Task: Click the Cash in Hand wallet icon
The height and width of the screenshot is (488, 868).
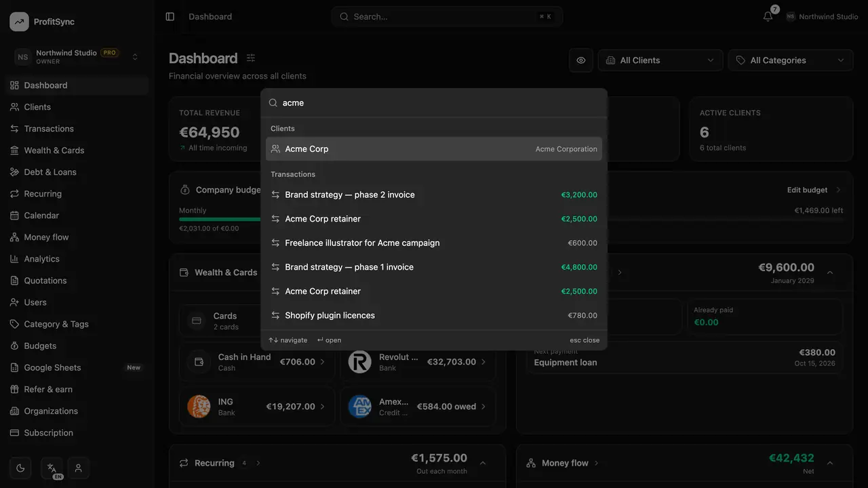Action: [199, 362]
